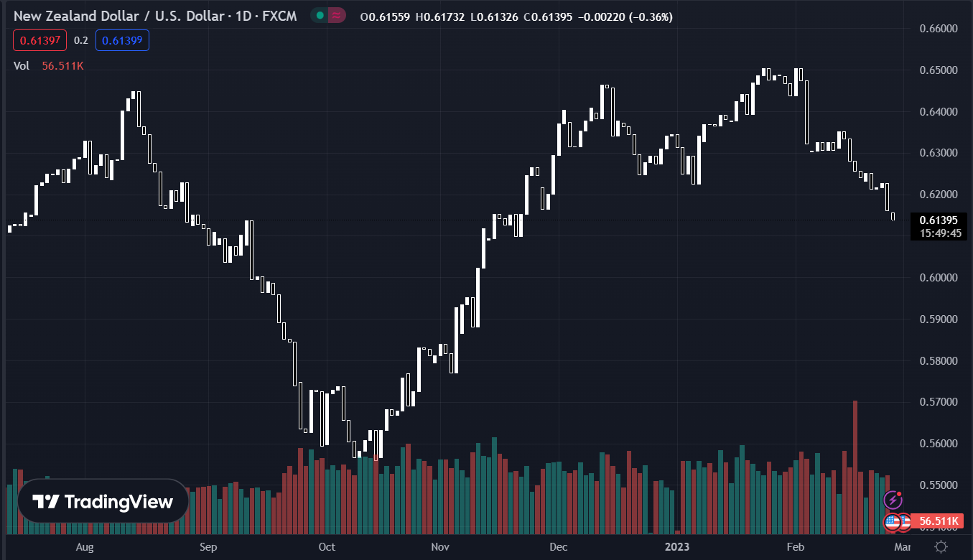Click the red approximate-equals data indicator
The width and height of the screenshot is (973, 560).
[336, 16]
